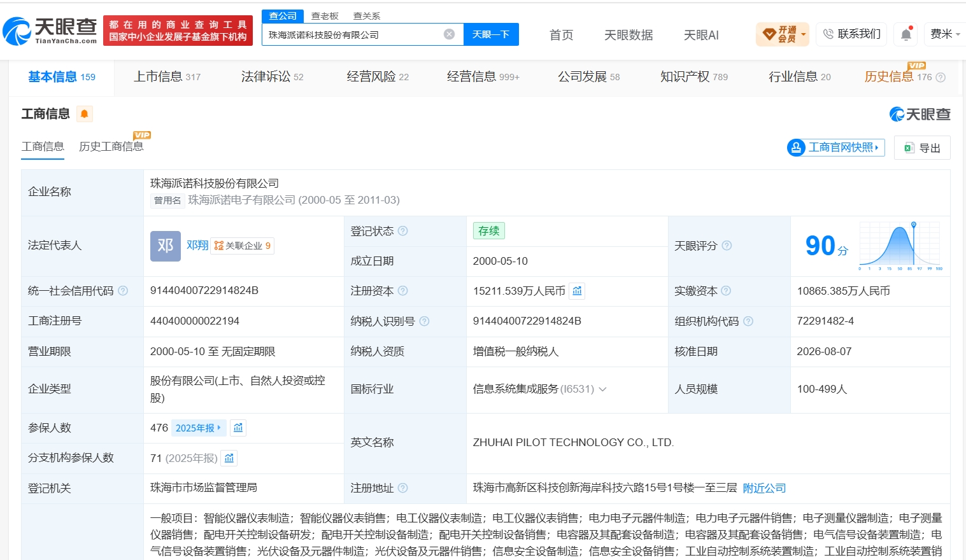The width and height of the screenshot is (966, 560).
Task: Expand the 国标行业 chevron dropdown
Action: tap(602, 389)
